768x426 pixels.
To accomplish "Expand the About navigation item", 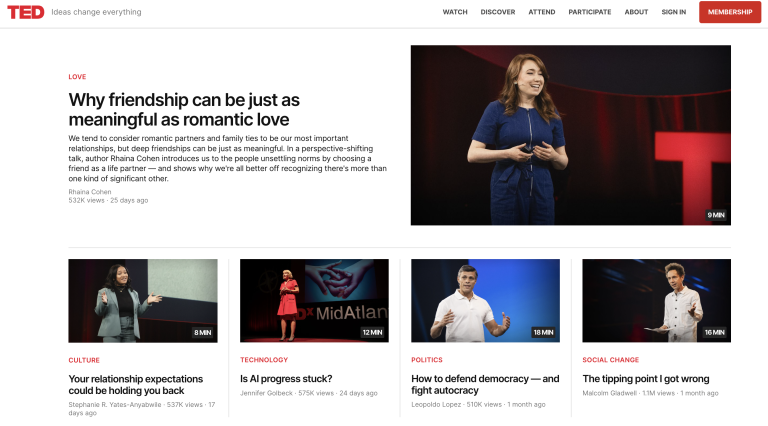I will click(636, 12).
